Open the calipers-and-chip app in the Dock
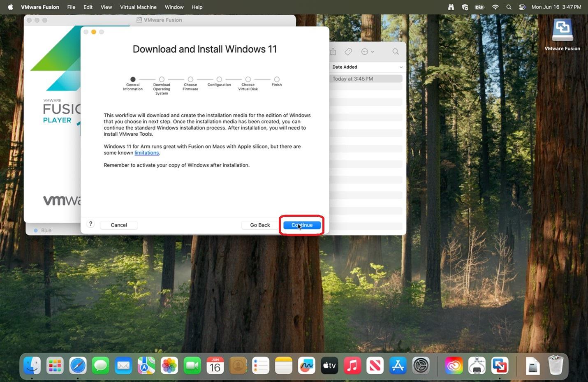The image size is (588, 382). pos(477,365)
